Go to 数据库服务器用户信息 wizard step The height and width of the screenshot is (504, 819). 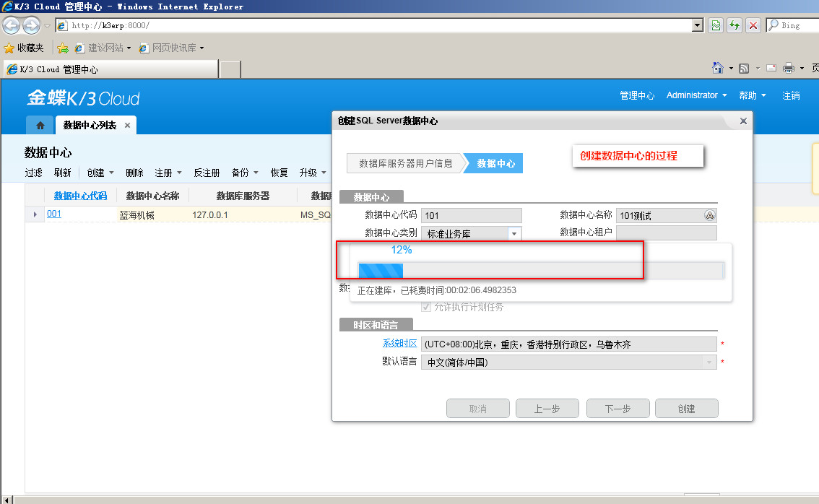click(x=406, y=163)
